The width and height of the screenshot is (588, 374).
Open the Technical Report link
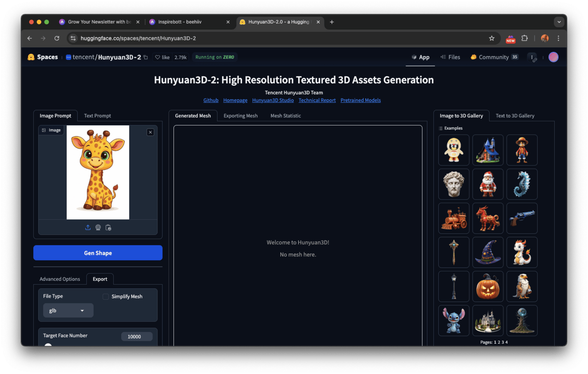coord(317,100)
